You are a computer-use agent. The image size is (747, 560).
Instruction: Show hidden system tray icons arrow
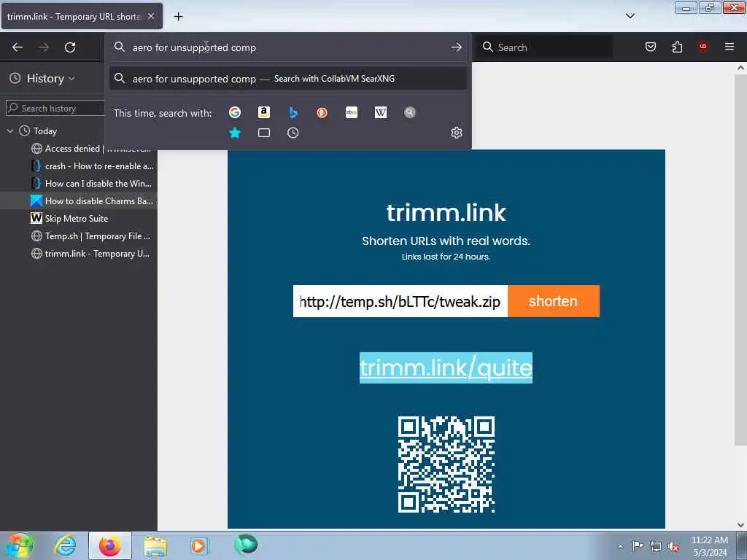pos(620,546)
